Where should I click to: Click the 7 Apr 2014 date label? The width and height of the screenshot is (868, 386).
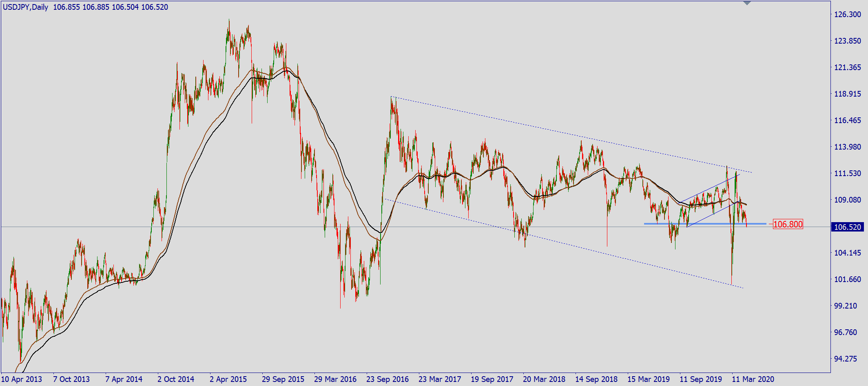pyautogui.click(x=124, y=379)
